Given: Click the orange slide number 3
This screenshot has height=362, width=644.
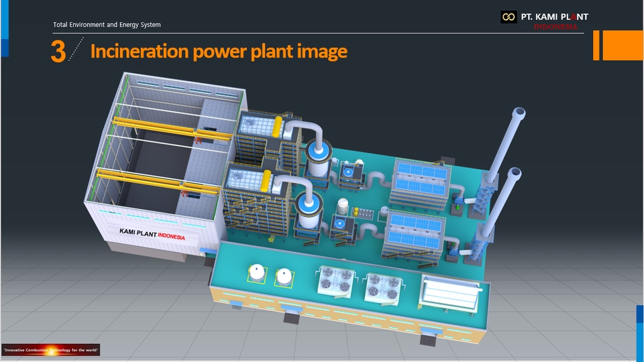Looking at the screenshot, I should [x=58, y=52].
